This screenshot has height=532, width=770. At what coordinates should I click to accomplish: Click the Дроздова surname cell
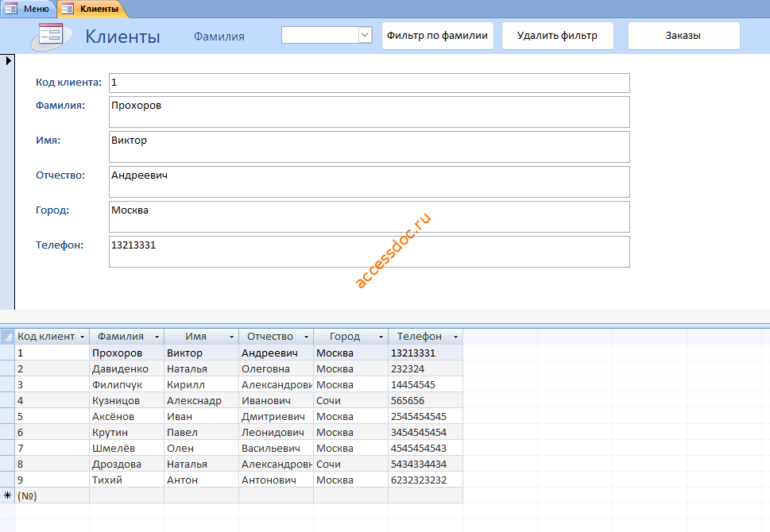click(x=126, y=464)
